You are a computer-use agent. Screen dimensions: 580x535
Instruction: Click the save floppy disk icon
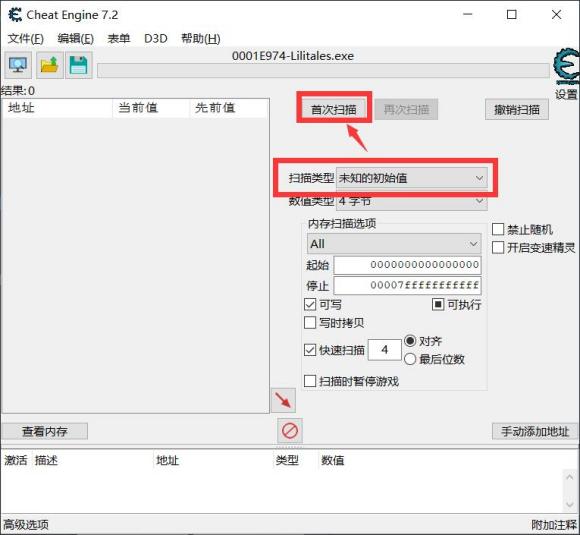click(x=79, y=65)
